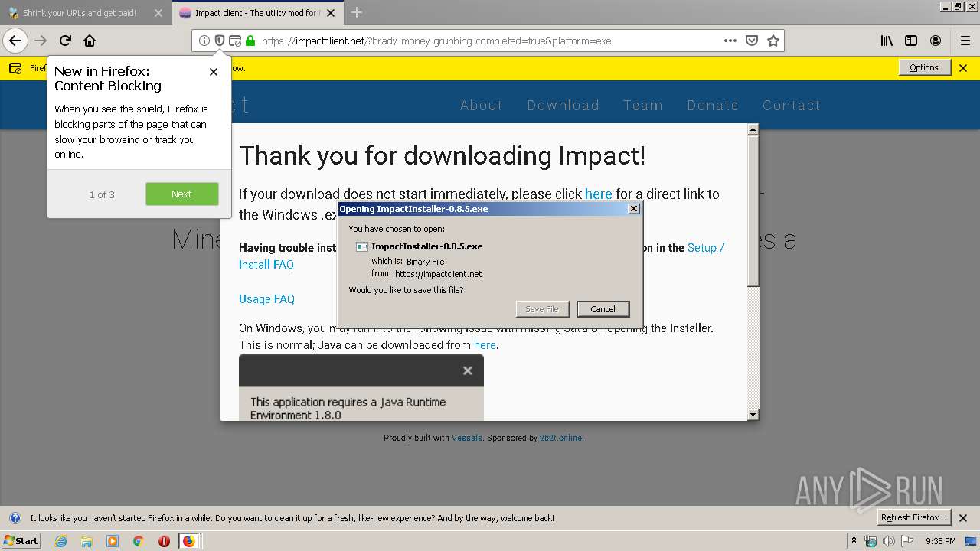Open the network tray icon

point(871,541)
